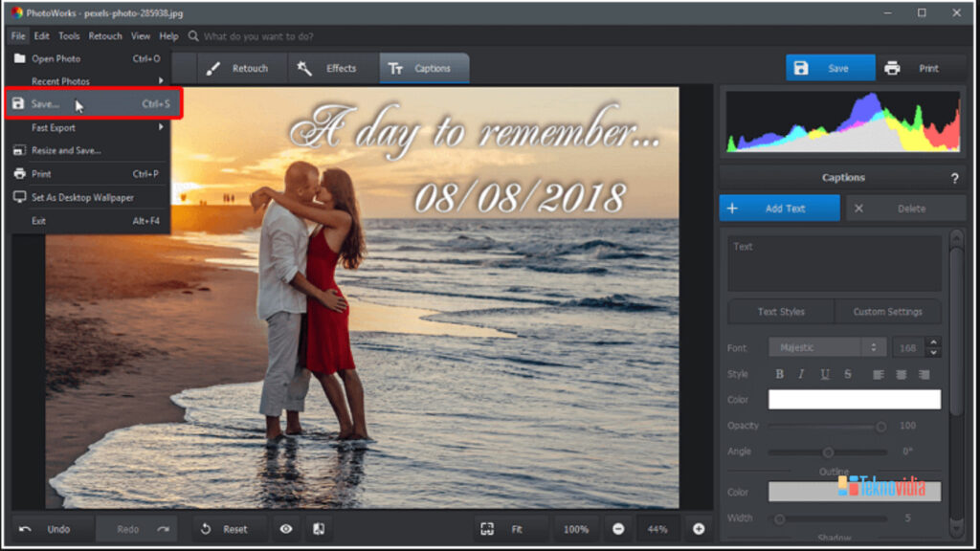980x551 pixels.
Task: Click the eye preview icon in bottom bar
Action: [x=286, y=528]
